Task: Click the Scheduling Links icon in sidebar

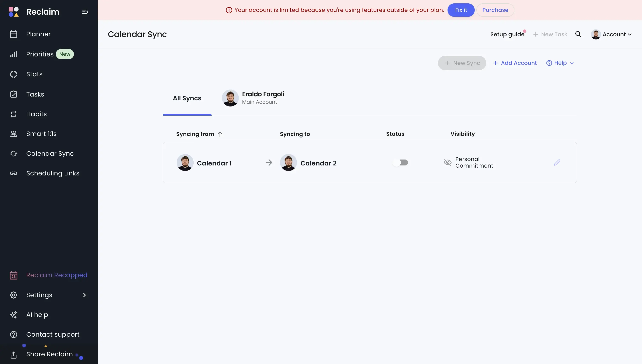Action: click(x=13, y=173)
